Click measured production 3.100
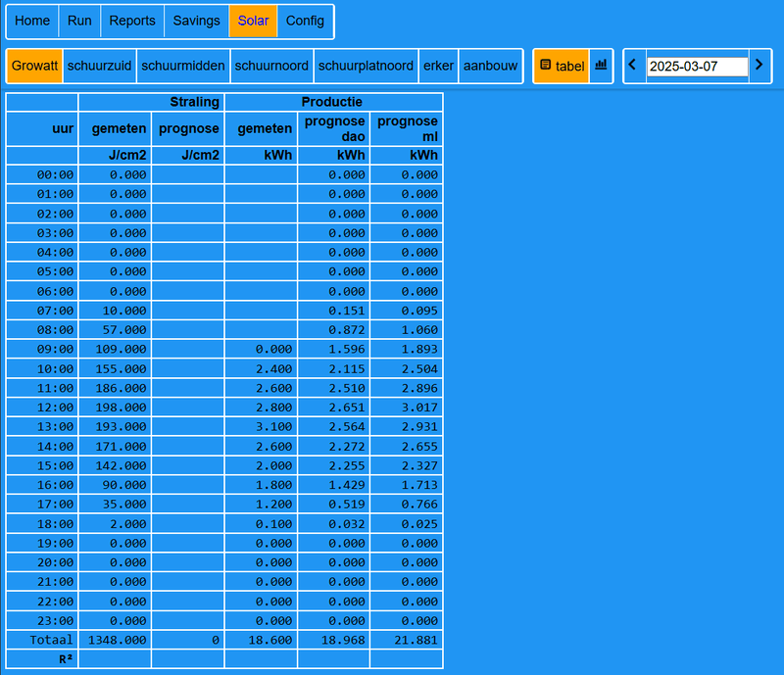Image resolution: width=784 pixels, height=675 pixels. 261,426
